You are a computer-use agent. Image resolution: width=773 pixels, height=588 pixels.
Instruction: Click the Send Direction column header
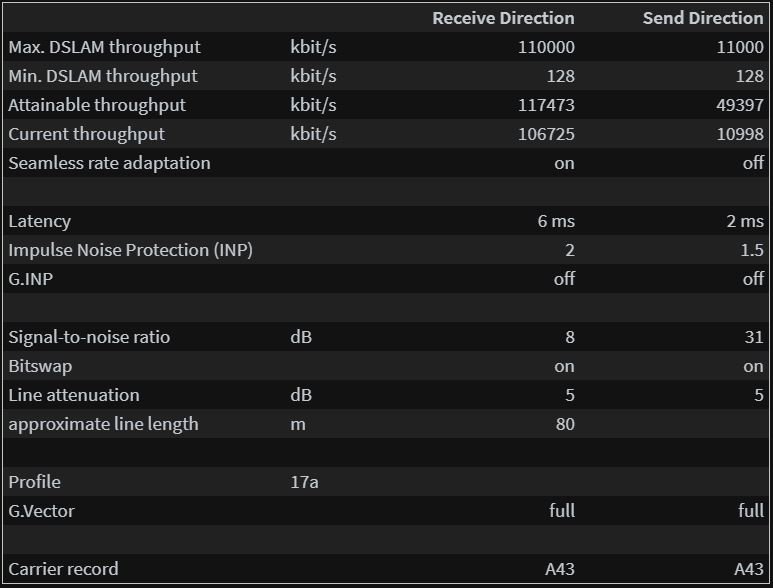[x=703, y=18]
